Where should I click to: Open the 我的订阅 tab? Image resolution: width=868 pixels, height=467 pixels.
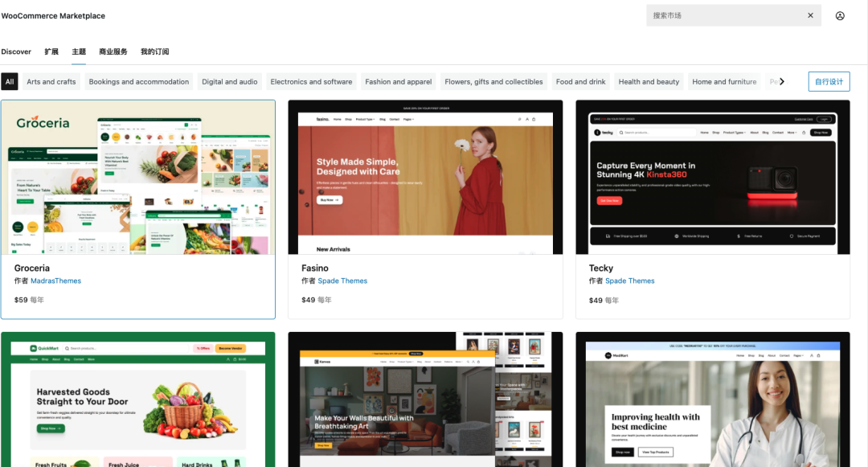click(154, 51)
